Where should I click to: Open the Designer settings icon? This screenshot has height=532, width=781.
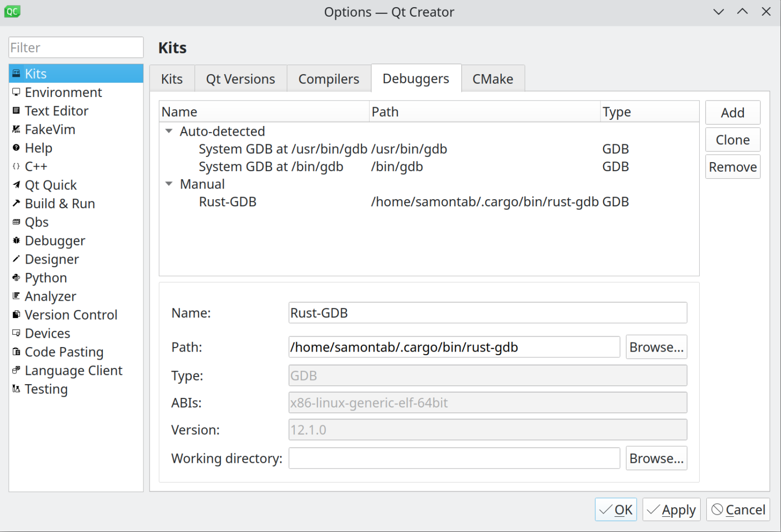(x=16, y=259)
